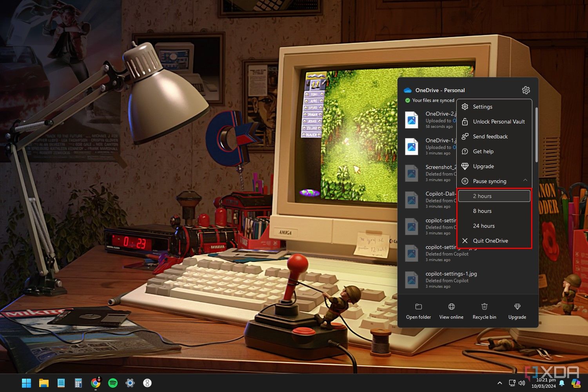588x392 pixels.
Task: Click the Settings menu gear icon
Action: point(465,107)
